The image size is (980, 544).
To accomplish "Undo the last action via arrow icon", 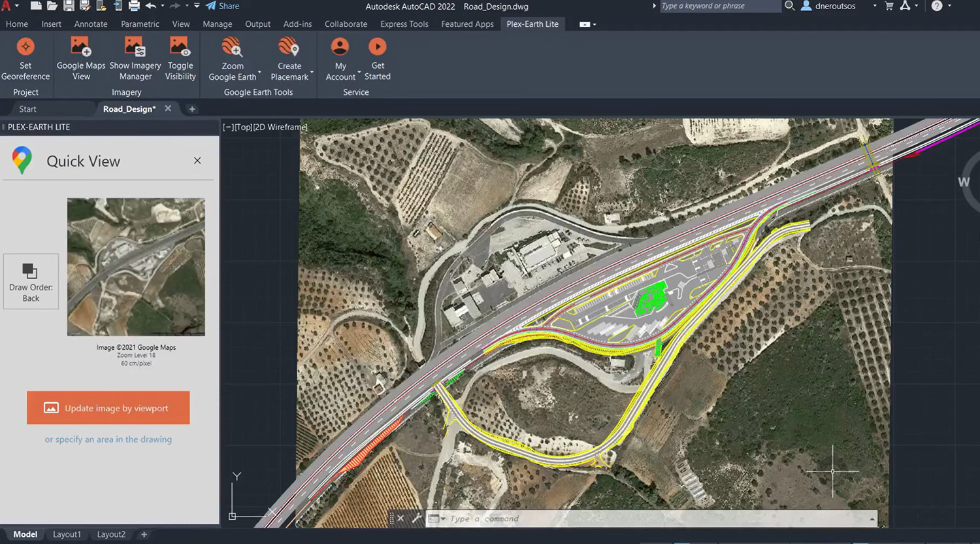I will pyautogui.click(x=151, y=6).
